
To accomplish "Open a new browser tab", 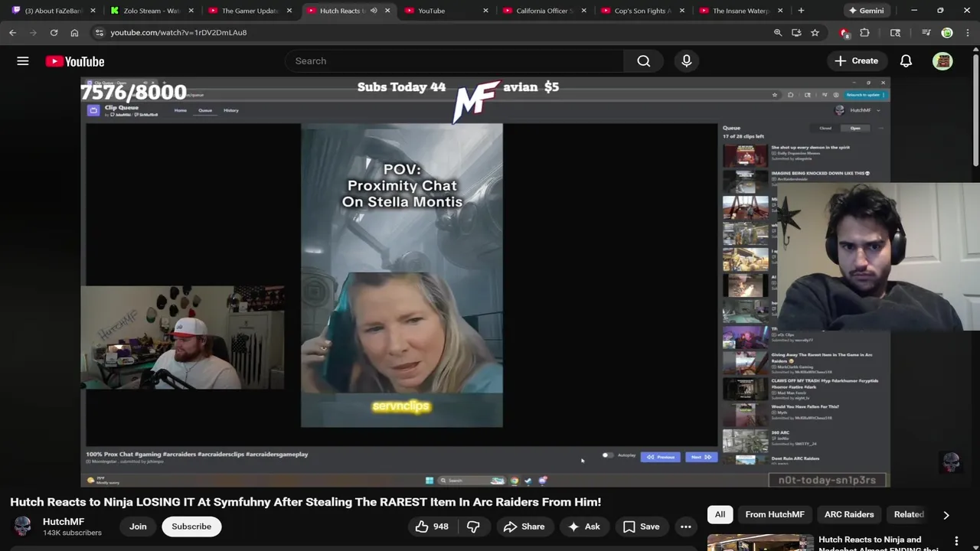I will pyautogui.click(x=801, y=11).
